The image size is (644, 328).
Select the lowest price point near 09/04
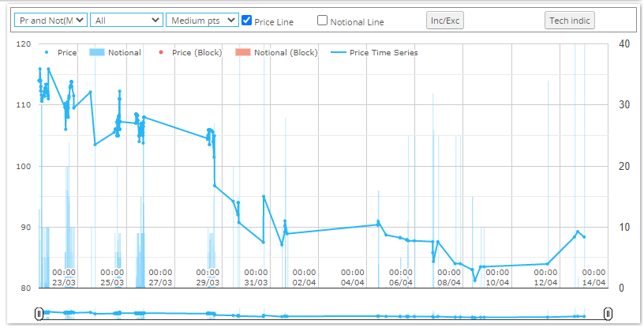click(x=475, y=281)
